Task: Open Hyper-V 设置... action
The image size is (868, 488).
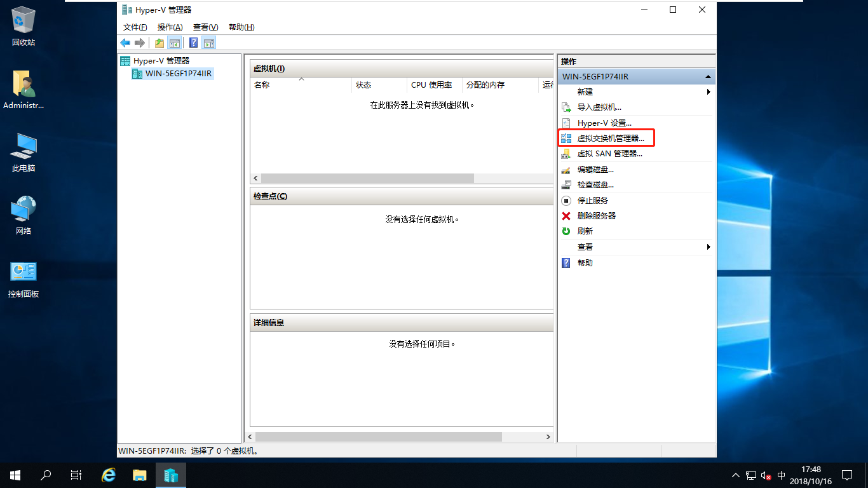Action: (604, 123)
